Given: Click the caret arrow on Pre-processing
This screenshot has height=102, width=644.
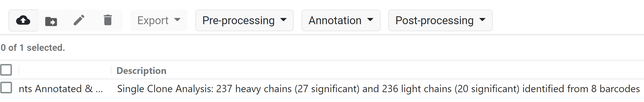Looking at the screenshot, I should tap(283, 20).
